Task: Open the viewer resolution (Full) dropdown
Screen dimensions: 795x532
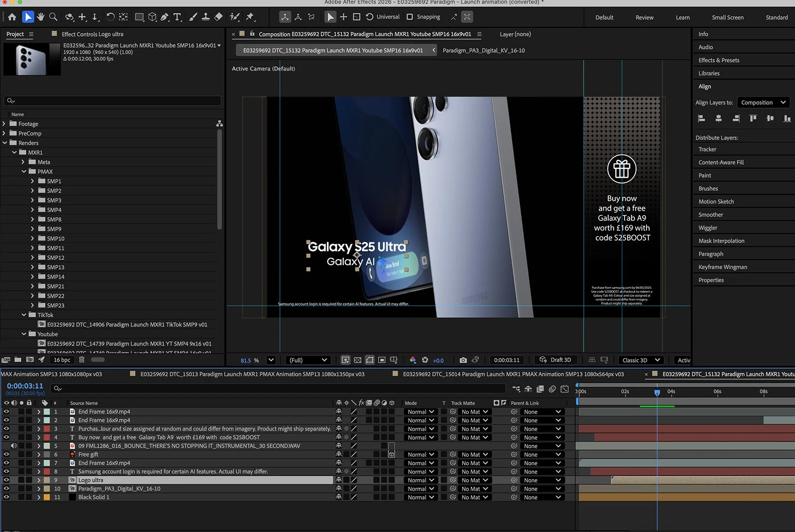Action: coord(307,360)
